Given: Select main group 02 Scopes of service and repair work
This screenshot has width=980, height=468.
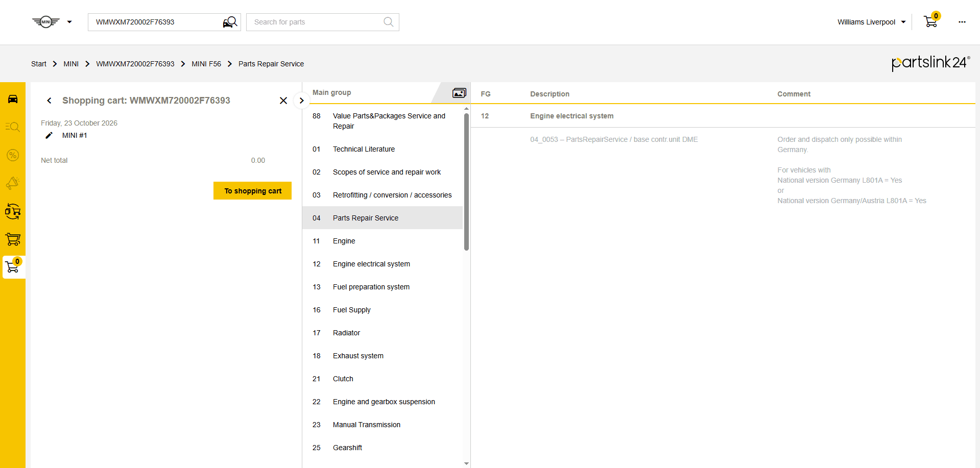Looking at the screenshot, I should click(383, 172).
